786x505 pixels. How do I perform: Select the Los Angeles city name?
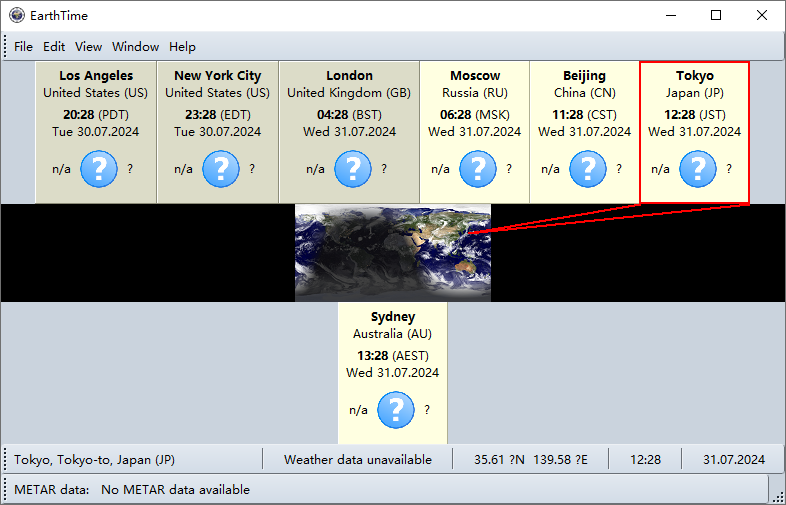96,76
